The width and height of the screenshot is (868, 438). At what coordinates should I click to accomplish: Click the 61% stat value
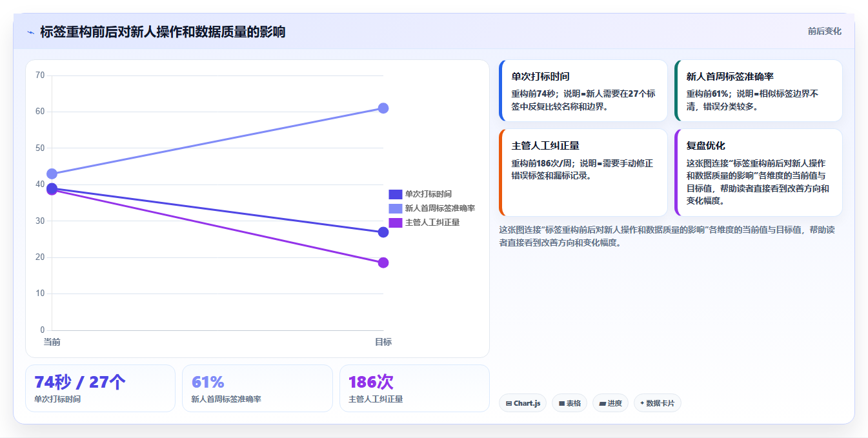[208, 382]
